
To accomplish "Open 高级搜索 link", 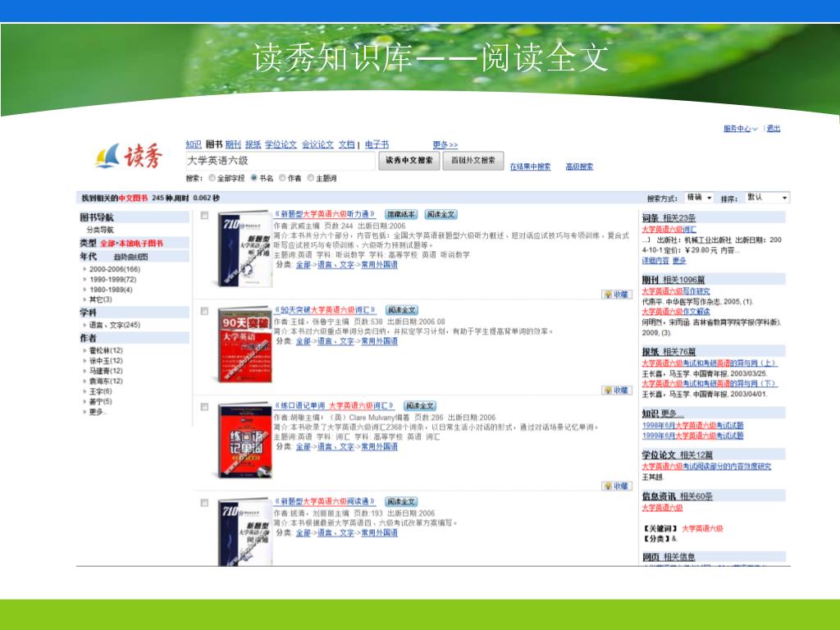I will 579,167.
